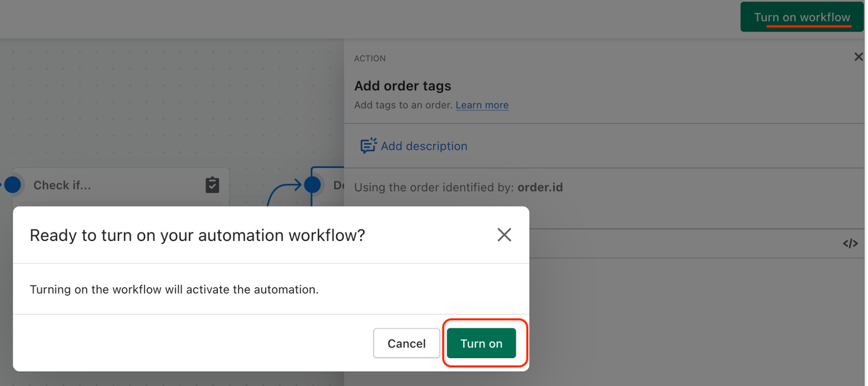868x386 pixels.
Task: Click the blue connector dot on partially hidden node
Action: (312, 184)
